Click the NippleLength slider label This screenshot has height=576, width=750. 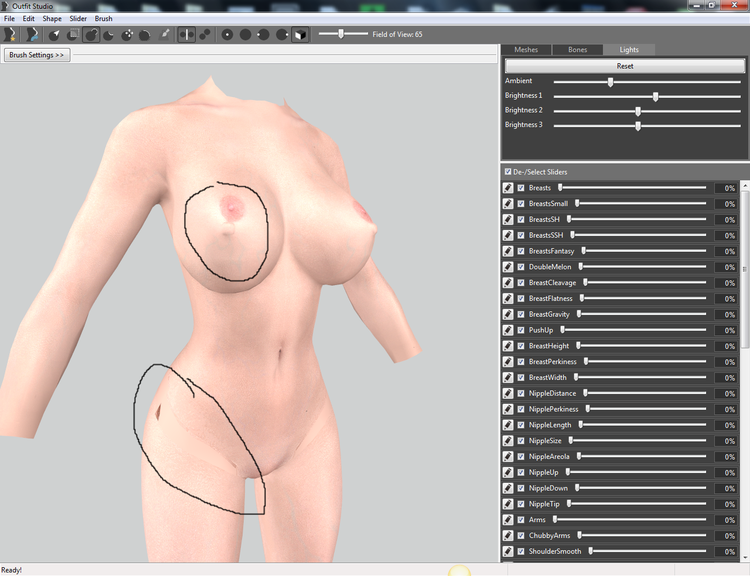coord(550,425)
